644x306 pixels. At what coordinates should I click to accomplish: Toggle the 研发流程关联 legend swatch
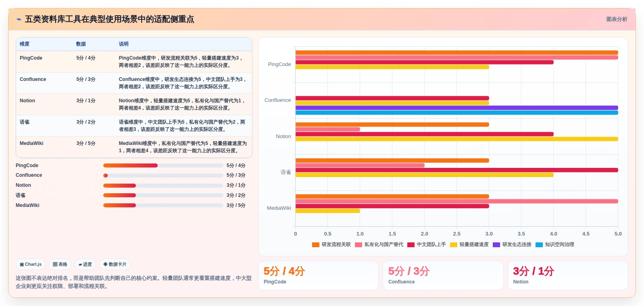pyautogui.click(x=316, y=245)
